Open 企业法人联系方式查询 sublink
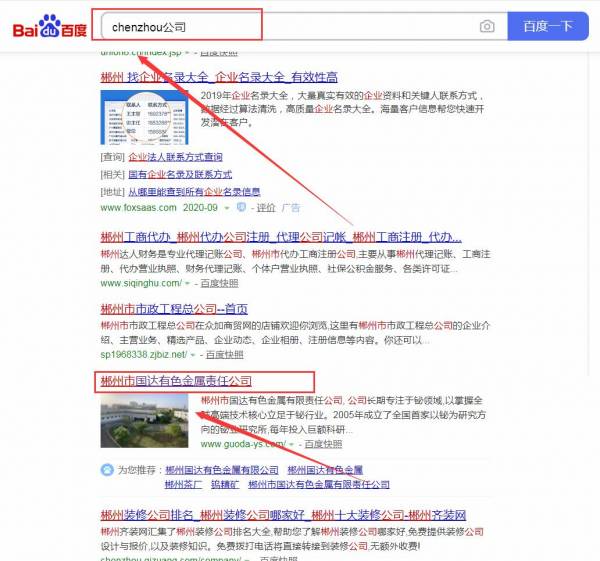Image resolution: width=600 pixels, height=561 pixels. pyautogui.click(x=175, y=157)
